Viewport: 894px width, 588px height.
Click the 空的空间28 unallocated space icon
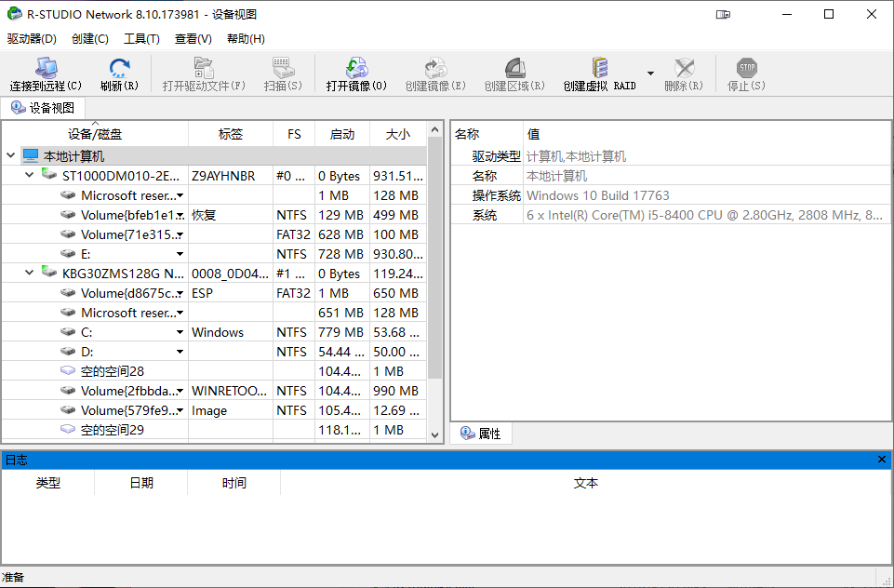point(68,370)
